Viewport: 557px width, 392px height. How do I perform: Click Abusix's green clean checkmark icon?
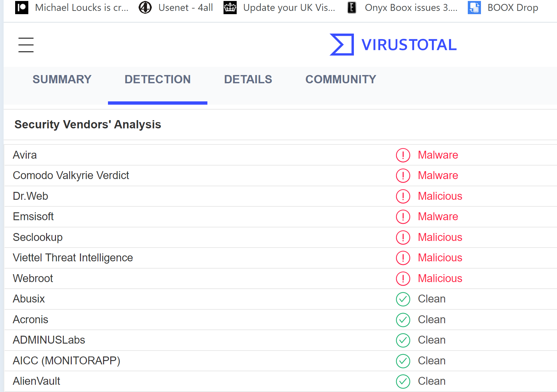click(x=403, y=299)
